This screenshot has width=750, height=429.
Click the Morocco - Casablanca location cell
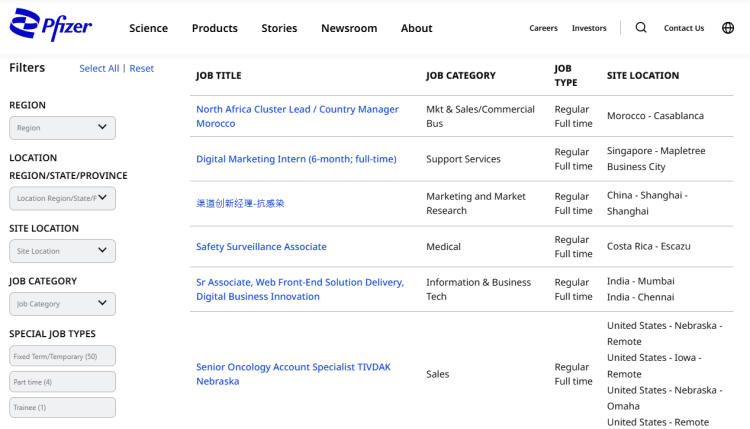pyautogui.click(x=655, y=116)
